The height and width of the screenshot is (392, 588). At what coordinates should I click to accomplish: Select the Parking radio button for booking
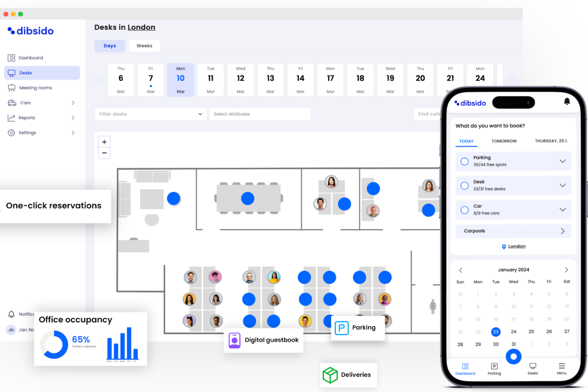464,161
